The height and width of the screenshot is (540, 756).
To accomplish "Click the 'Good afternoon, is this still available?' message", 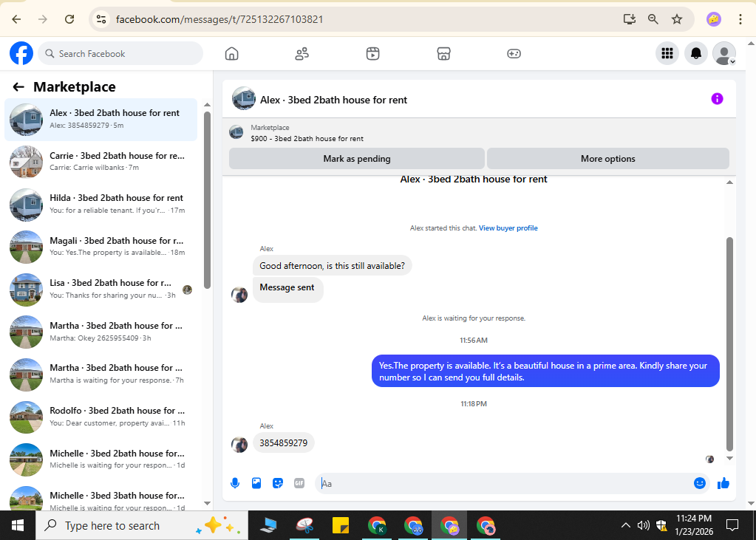I will 333,266.
